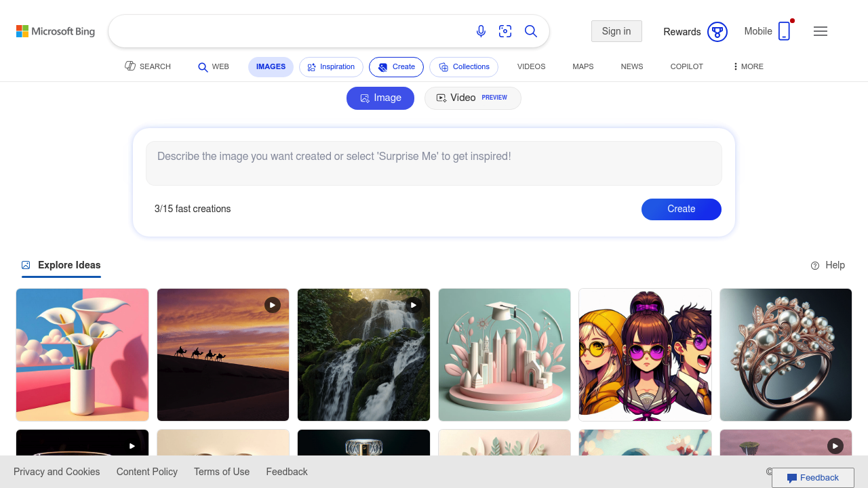Open the Rewards trophy icon
The height and width of the screenshot is (488, 868).
(x=717, y=32)
